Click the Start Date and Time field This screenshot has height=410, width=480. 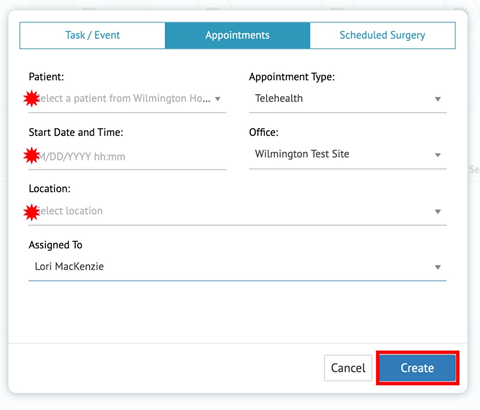pos(127,156)
